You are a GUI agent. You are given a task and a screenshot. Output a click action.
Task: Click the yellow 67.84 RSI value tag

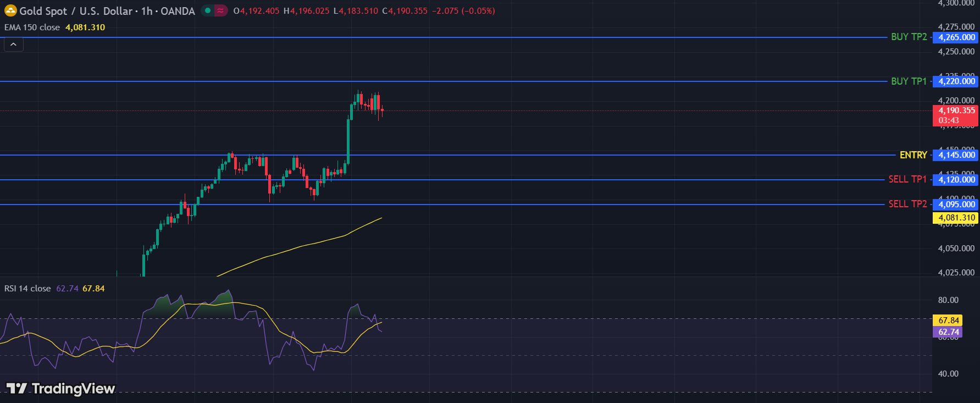tap(948, 321)
